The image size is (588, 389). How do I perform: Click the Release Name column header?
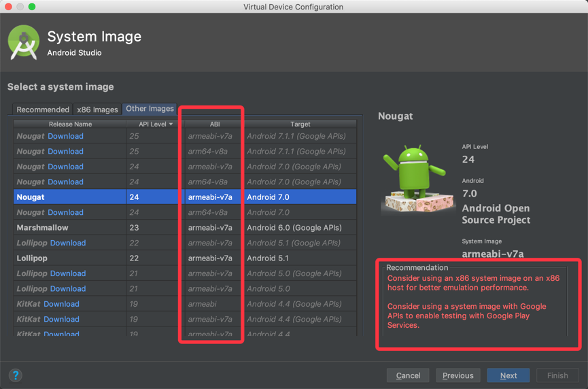70,124
